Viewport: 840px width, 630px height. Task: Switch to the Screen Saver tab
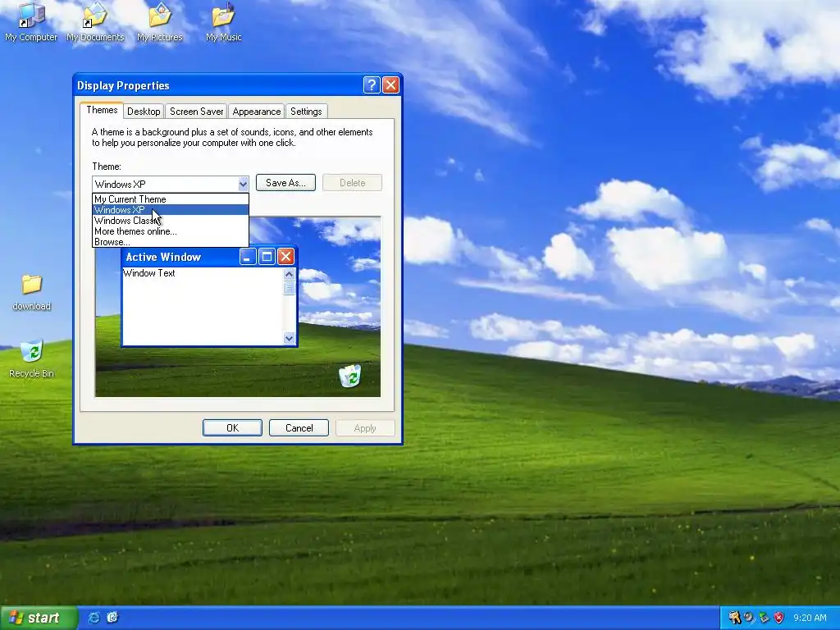pyautogui.click(x=196, y=112)
